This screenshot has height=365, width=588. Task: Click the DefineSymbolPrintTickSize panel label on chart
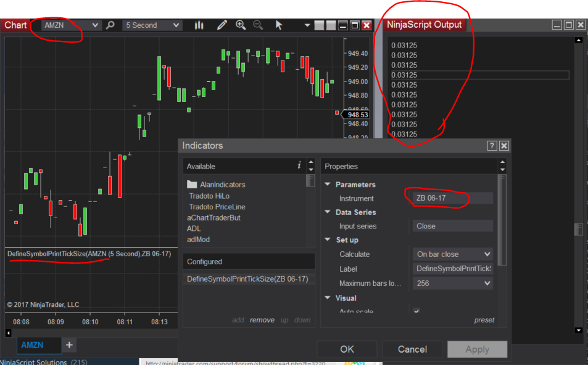coord(89,254)
